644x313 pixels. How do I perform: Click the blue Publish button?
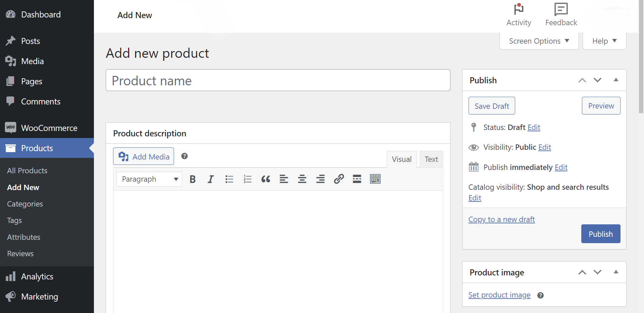(601, 234)
